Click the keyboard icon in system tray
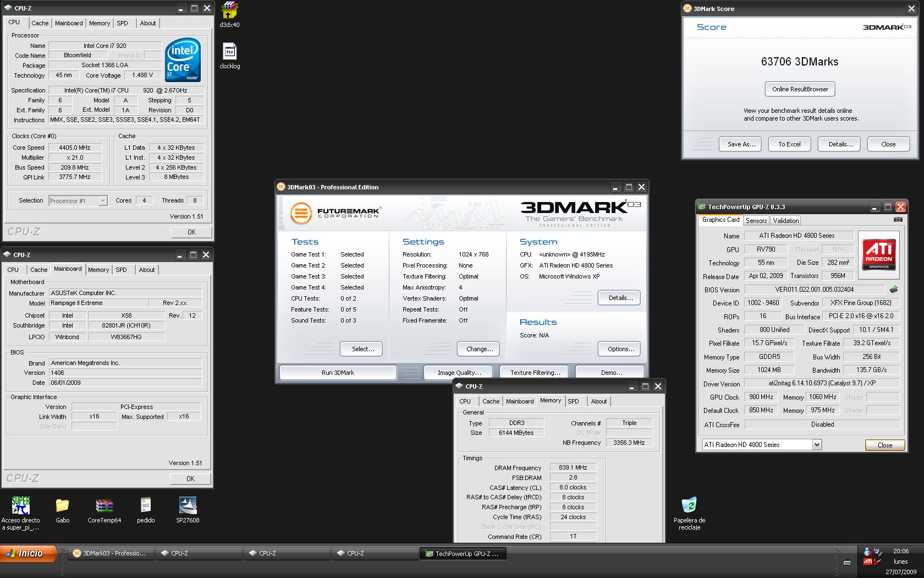 pyautogui.click(x=847, y=562)
